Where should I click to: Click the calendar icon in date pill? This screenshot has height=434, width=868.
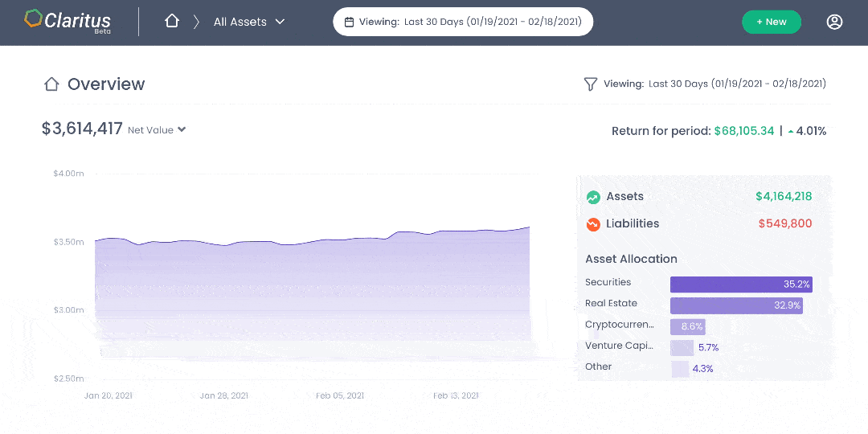pyautogui.click(x=349, y=23)
